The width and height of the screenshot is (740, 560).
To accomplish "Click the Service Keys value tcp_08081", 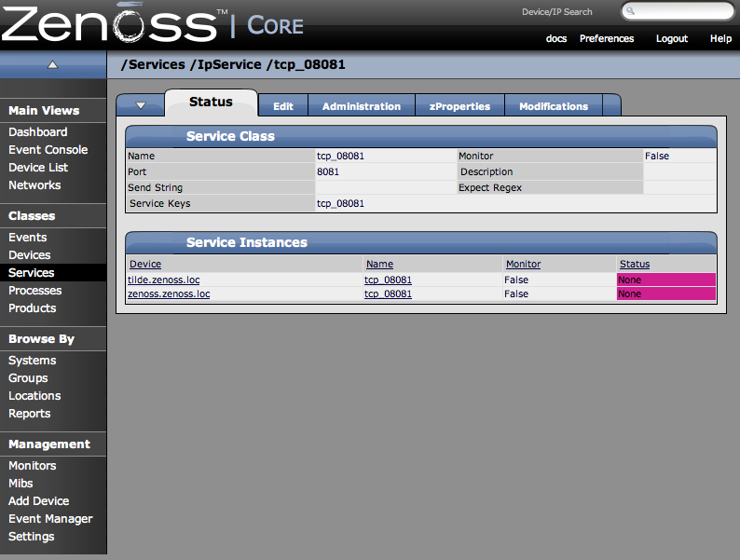I will pyautogui.click(x=340, y=203).
